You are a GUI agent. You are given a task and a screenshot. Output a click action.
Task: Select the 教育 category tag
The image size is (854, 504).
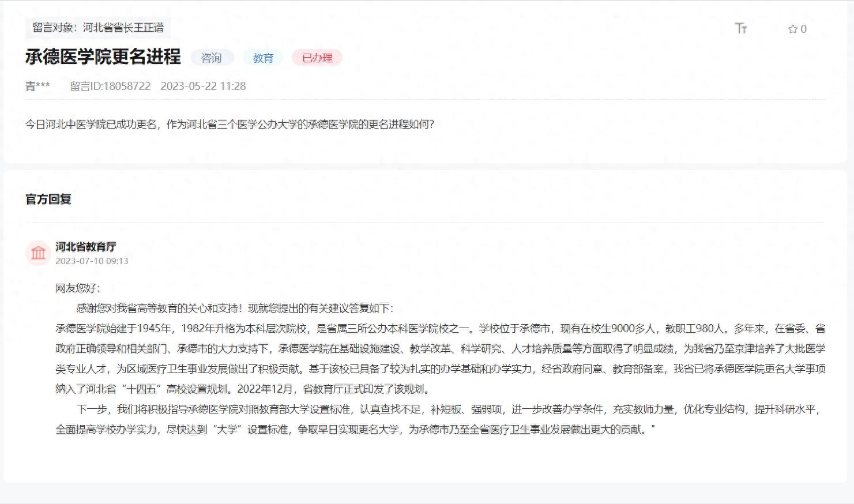(263, 58)
